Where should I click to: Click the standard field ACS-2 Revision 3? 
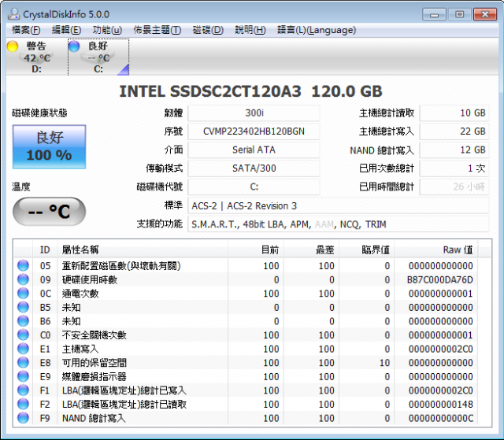pyautogui.click(x=339, y=206)
